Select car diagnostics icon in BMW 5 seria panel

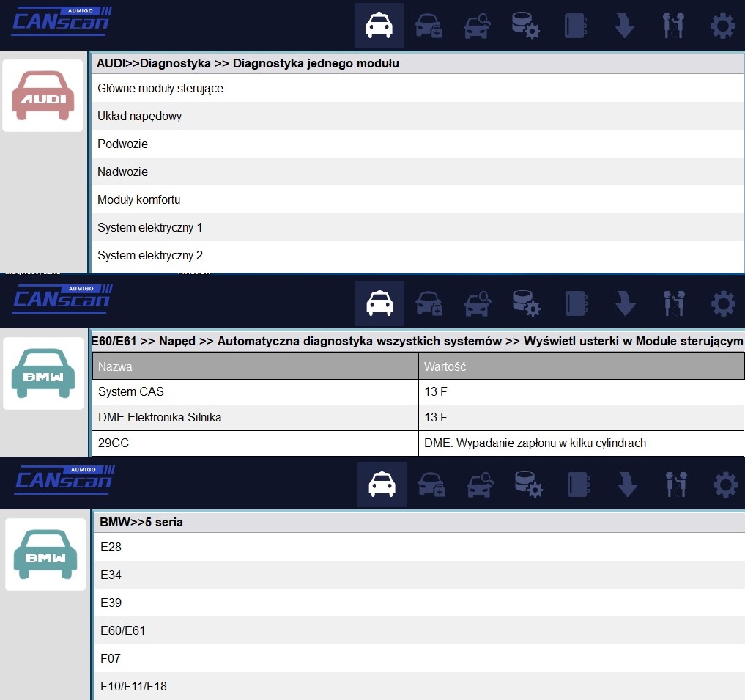tap(382, 485)
